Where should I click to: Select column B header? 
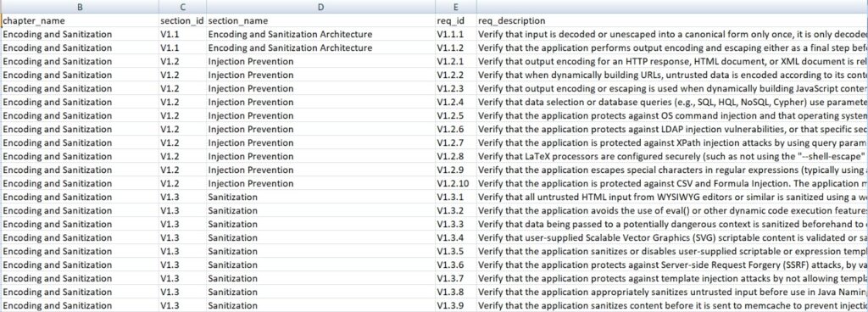click(x=80, y=7)
